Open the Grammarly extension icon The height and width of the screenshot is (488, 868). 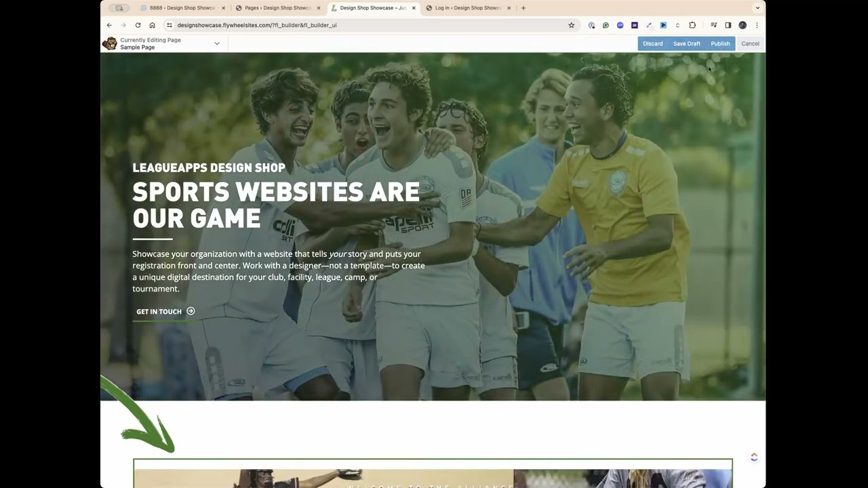click(x=606, y=25)
